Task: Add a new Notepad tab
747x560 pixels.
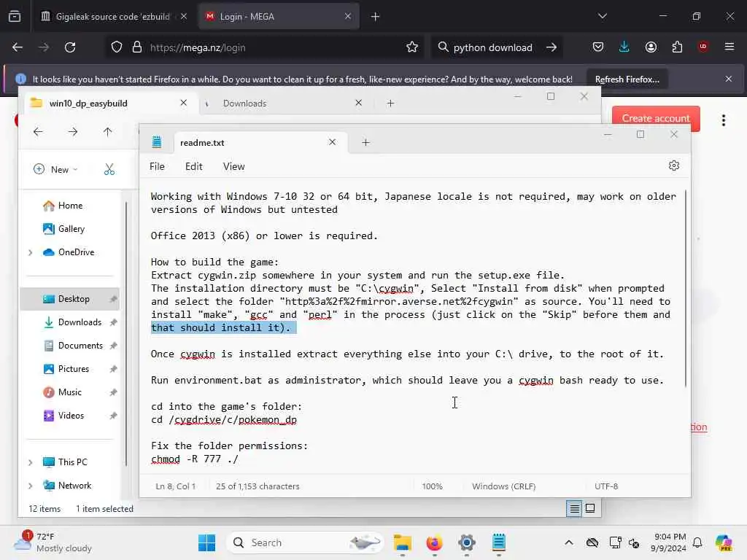Action: 365,142
